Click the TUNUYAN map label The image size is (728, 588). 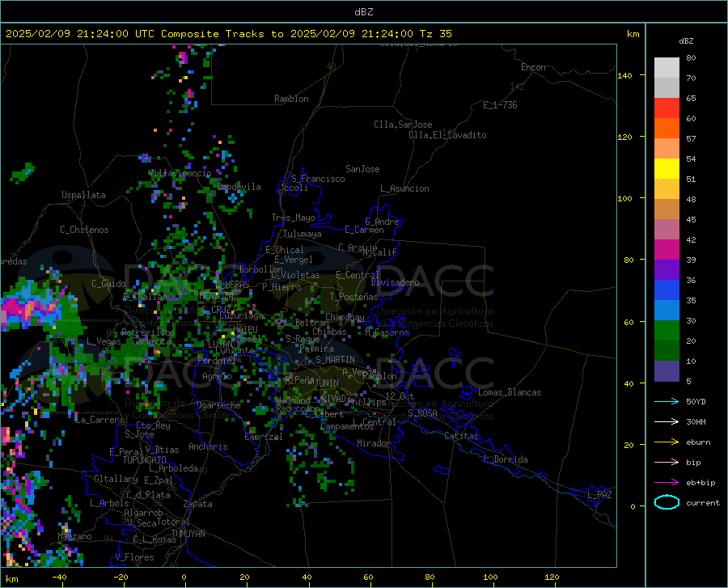(x=188, y=533)
